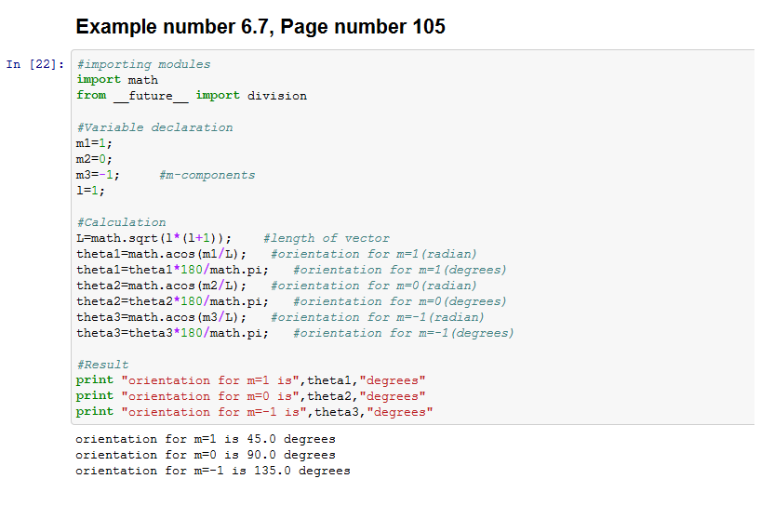Click the output line showing 135.0 degrees
Screen dimensions: 774x532
coord(212,471)
